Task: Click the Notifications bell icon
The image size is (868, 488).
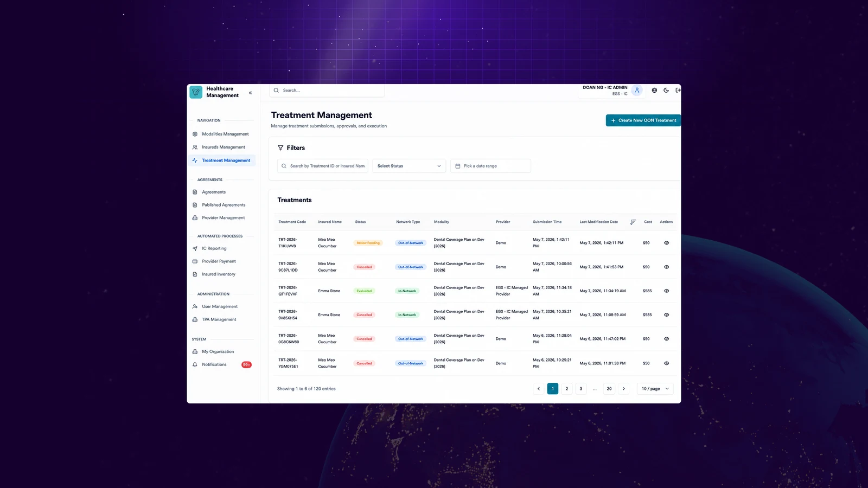Action: (195, 364)
